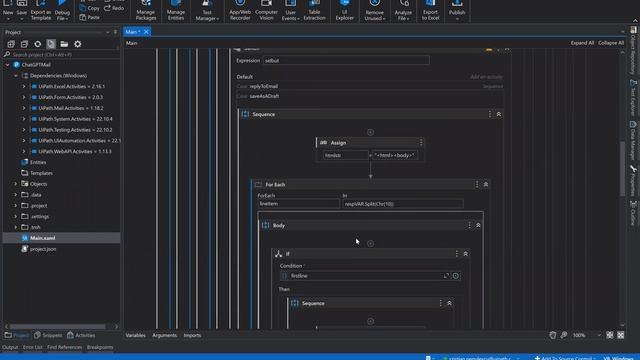This screenshot has width=640, height=360.
Task: Pin the Project panel with pin icon
Action: tap(116, 32)
